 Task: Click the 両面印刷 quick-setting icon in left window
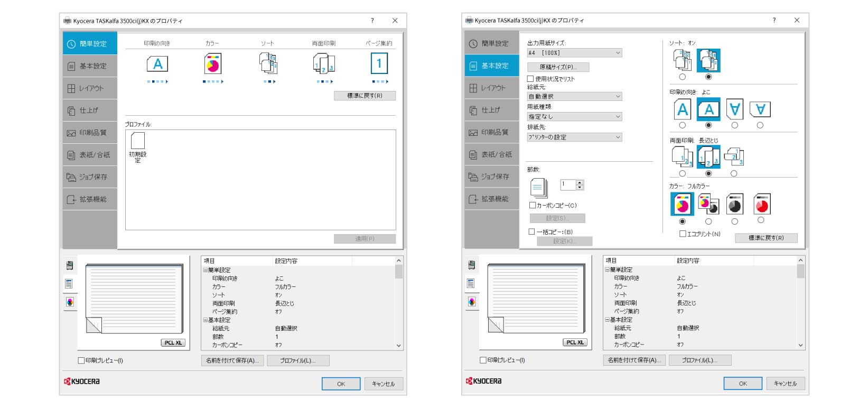[324, 63]
